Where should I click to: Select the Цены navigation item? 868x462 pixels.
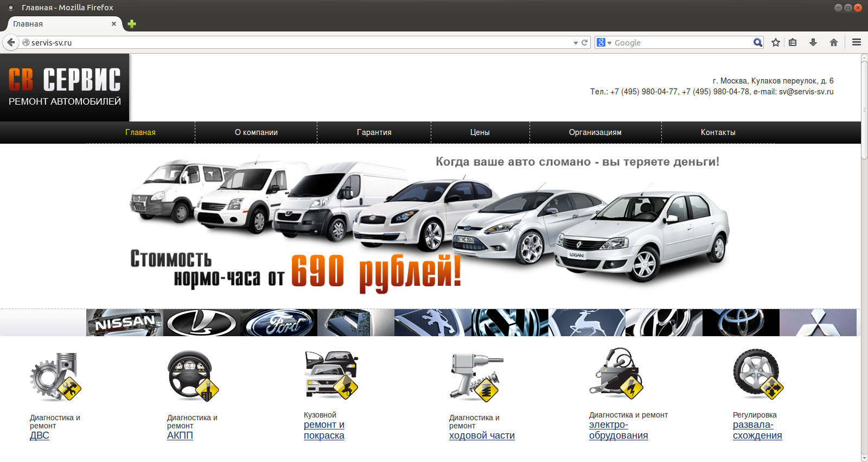coord(480,132)
